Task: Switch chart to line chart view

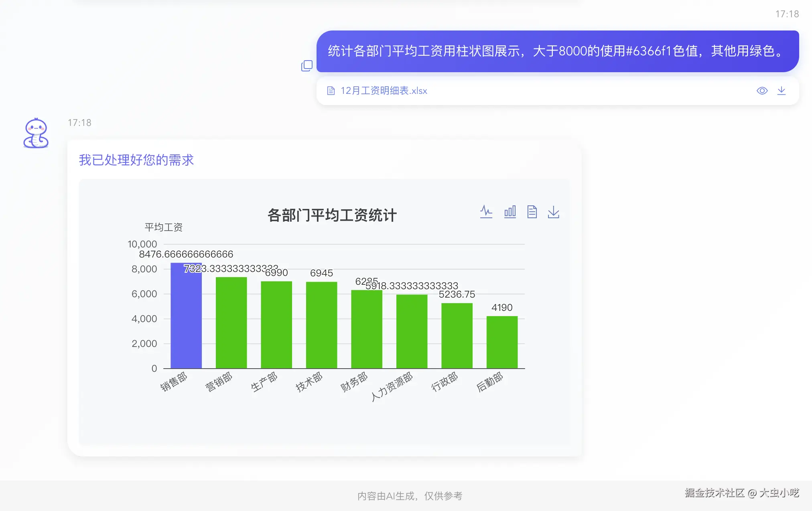Action: [486, 211]
